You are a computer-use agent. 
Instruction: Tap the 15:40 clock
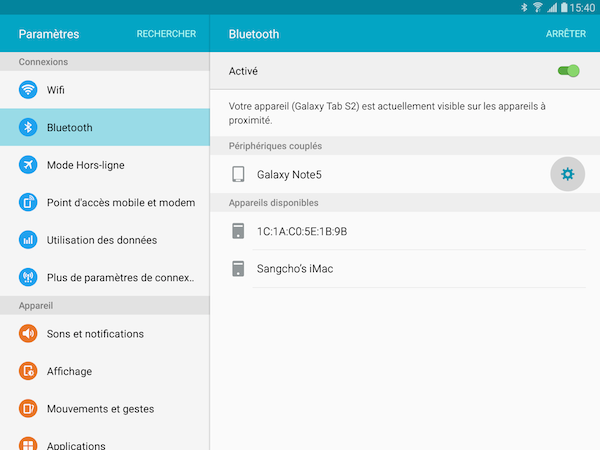[582, 8]
